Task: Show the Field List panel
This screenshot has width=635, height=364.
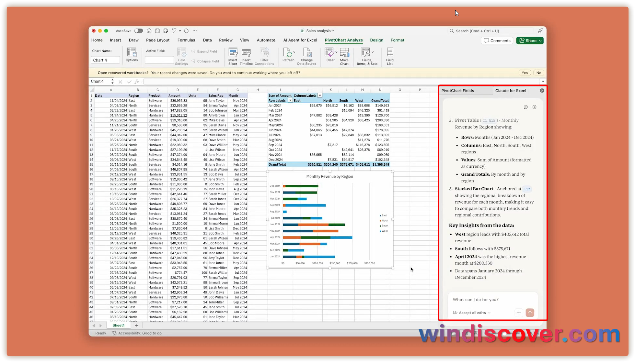Action: [390, 55]
